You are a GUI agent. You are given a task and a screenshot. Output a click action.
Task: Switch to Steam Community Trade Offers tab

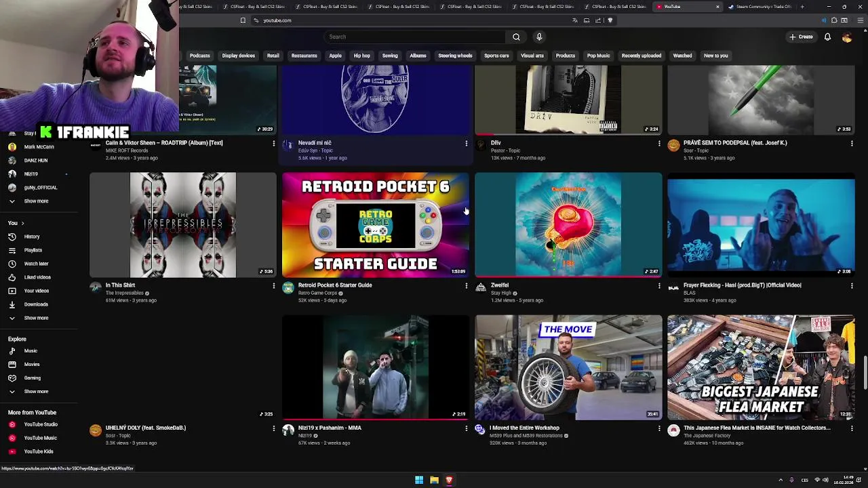pos(759,7)
